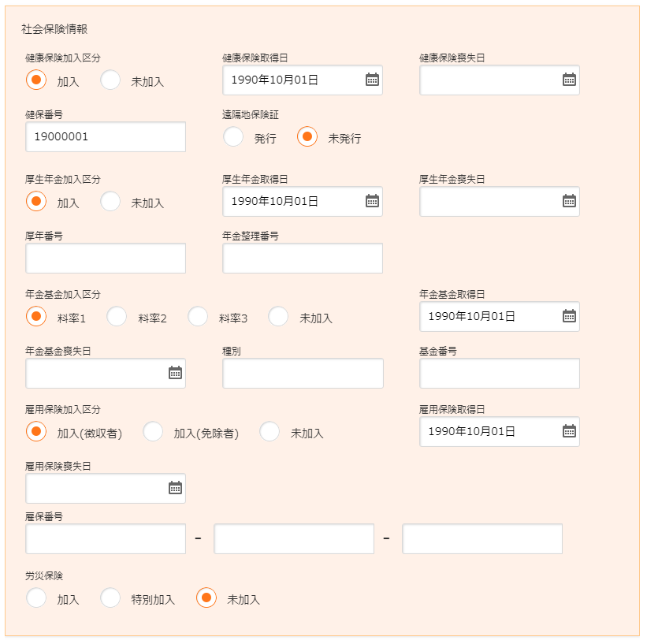Click the 基金番号 input box
This screenshot has width=647, height=644.
pyautogui.click(x=500, y=373)
